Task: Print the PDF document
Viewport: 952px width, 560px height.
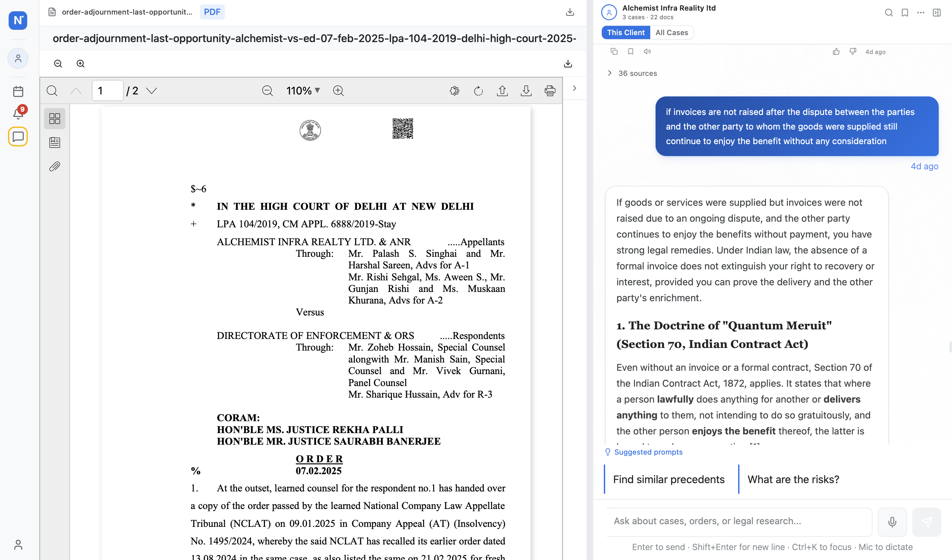Action: [550, 90]
